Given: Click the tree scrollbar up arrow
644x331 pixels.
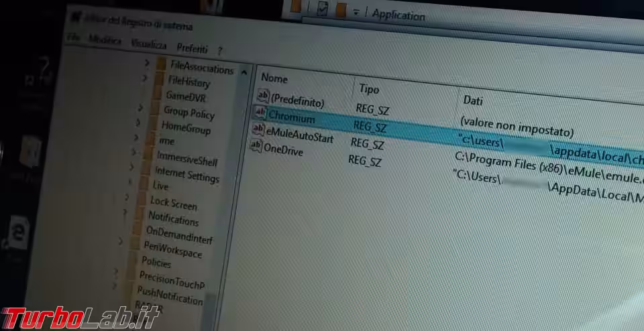Looking at the screenshot, I should click(244, 73).
